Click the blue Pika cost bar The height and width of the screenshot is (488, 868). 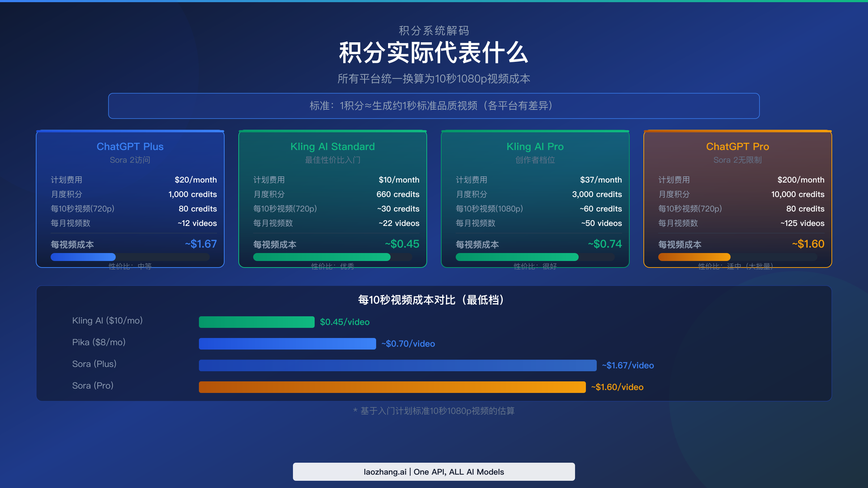coord(288,344)
